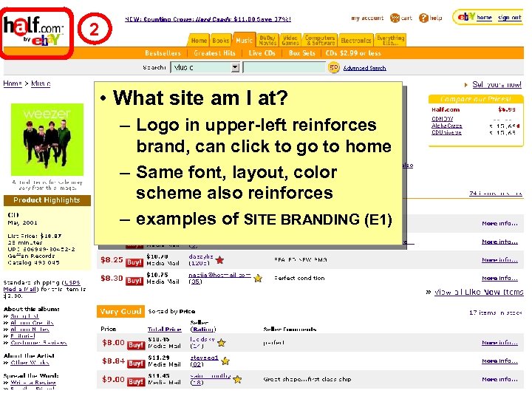
Task: Open the Books tab
Action: (220, 41)
